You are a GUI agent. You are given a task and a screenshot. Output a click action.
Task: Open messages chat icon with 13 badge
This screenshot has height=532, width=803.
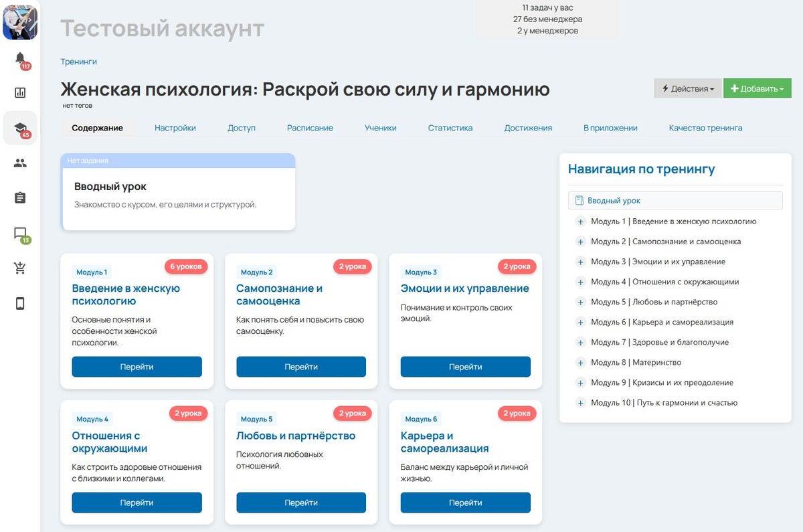tap(20, 234)
